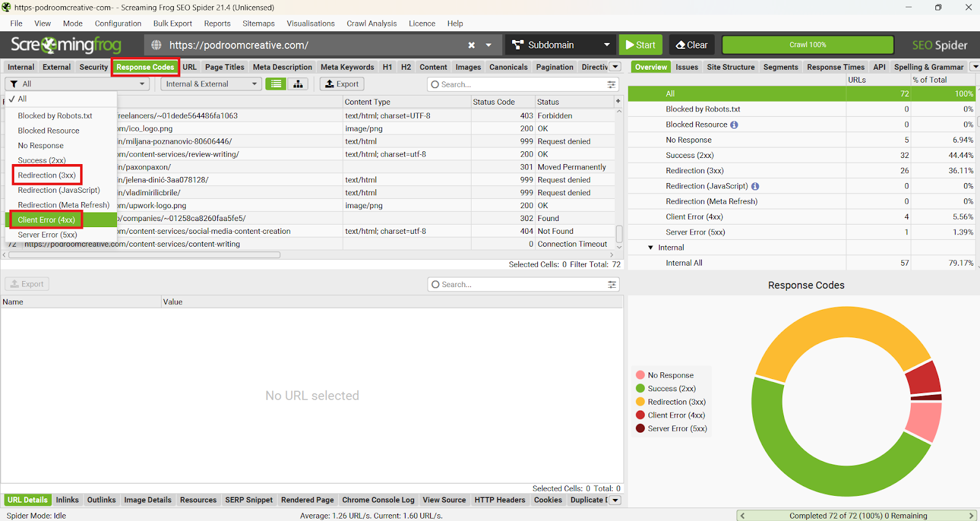980x521 pixels.
Task: Click the disabled lower Export button
Action: tap(27, 284)
